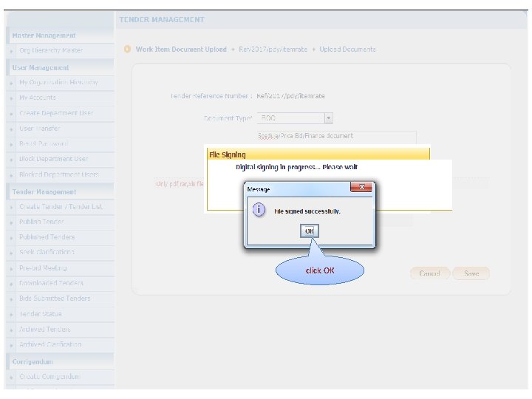
Task: Select Create Department User
Action: [56, 113]
